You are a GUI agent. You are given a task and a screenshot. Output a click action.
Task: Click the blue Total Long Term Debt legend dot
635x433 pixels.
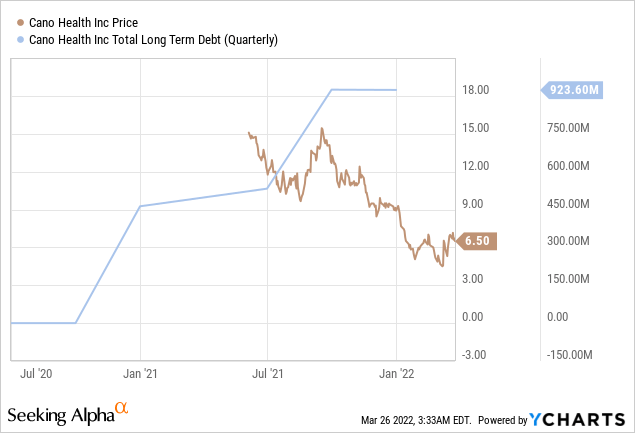(x=12, y=39)
